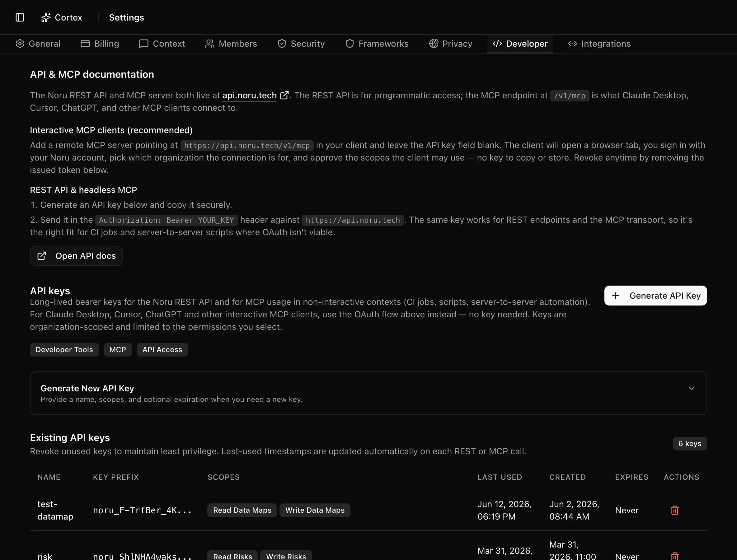
Task: Click the Settings page title
Action: click(126, 17)
